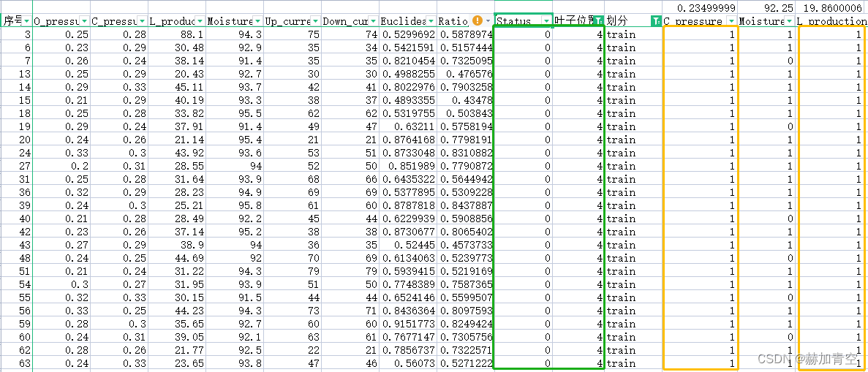The height and width of the screenshot is (372, 868).
Task: Open the left Moisture column filter dropdown
Action: point(257,21)
